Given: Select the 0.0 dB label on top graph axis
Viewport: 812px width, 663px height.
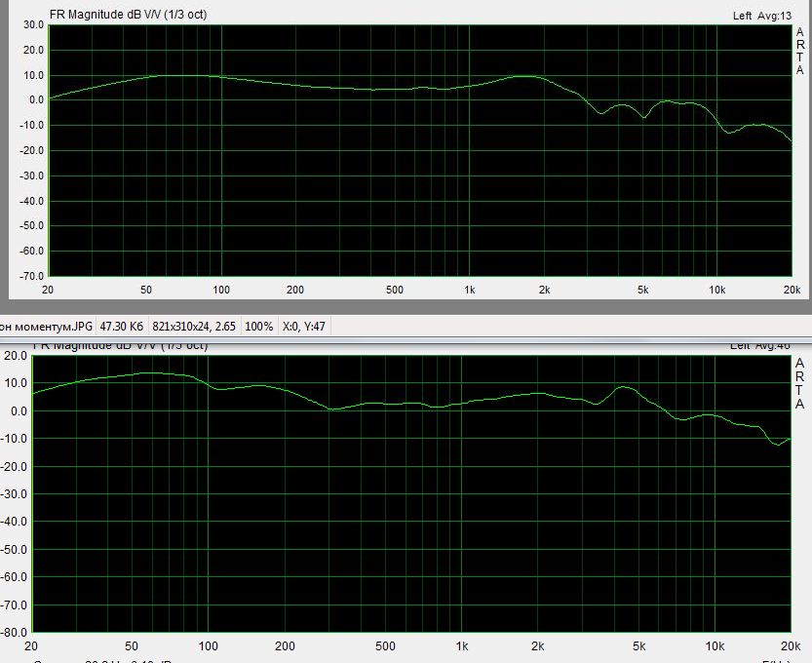Looking at the screenshot, I should (x=36, y=100).
